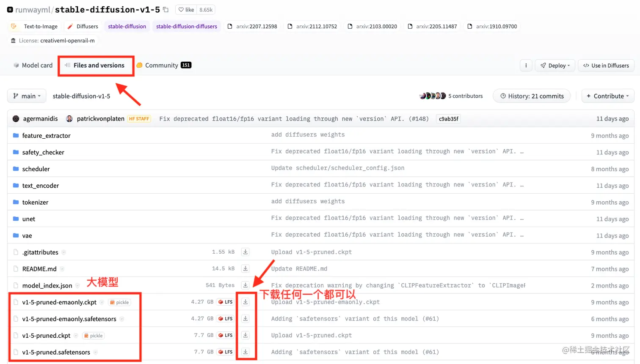Open patrickvonplaten user profile

point(101,119)
